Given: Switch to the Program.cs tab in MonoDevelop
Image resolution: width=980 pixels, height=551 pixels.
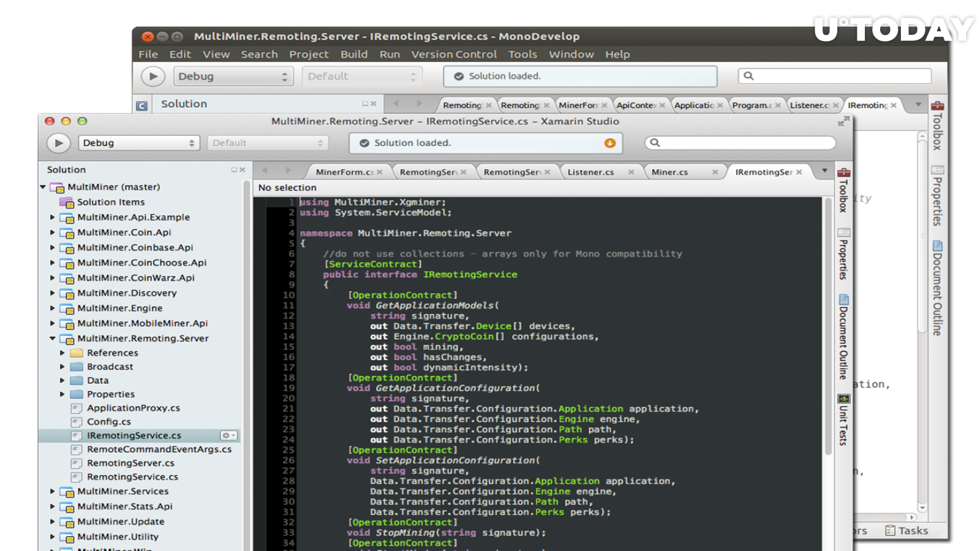Looking at the screenshot, I should tap(752, 105).
